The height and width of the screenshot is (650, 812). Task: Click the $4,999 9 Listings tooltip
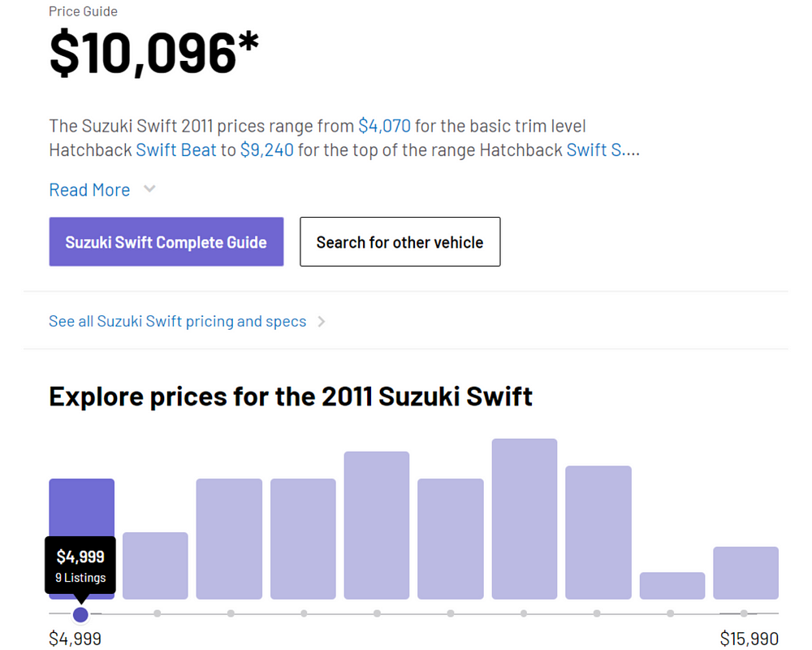pos(80,565)
